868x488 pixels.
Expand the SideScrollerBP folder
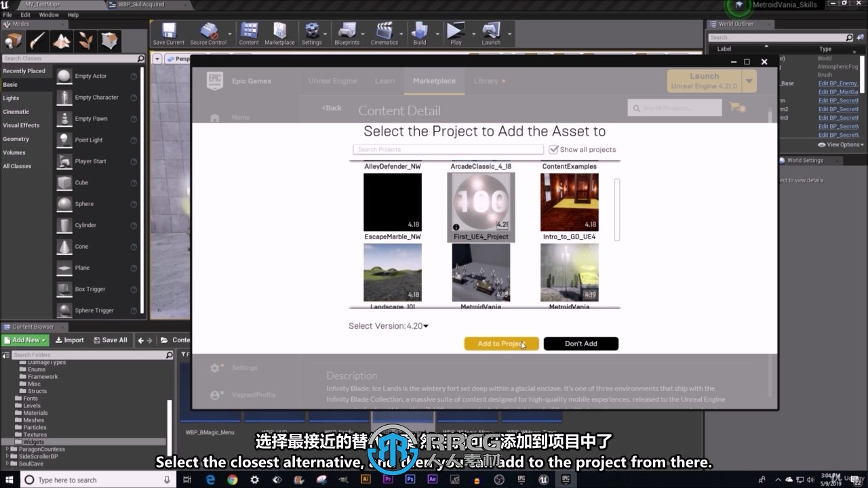tap(7, 456)
